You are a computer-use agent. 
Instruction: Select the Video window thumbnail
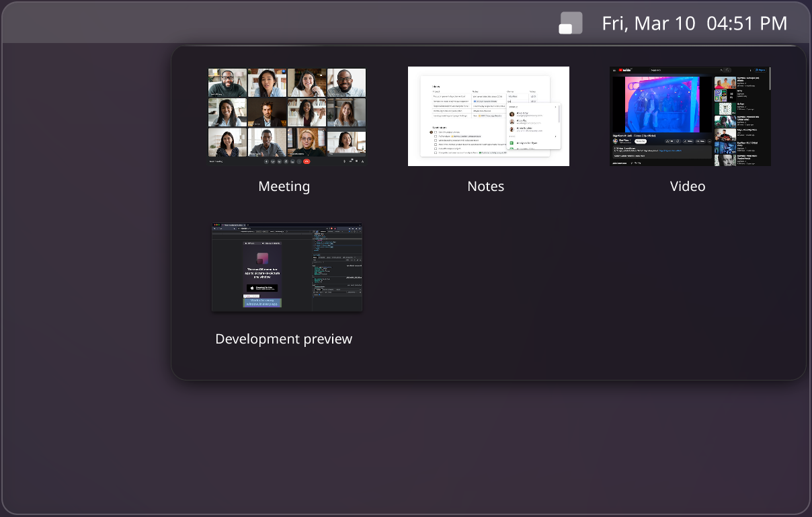[x=690, y=116]
